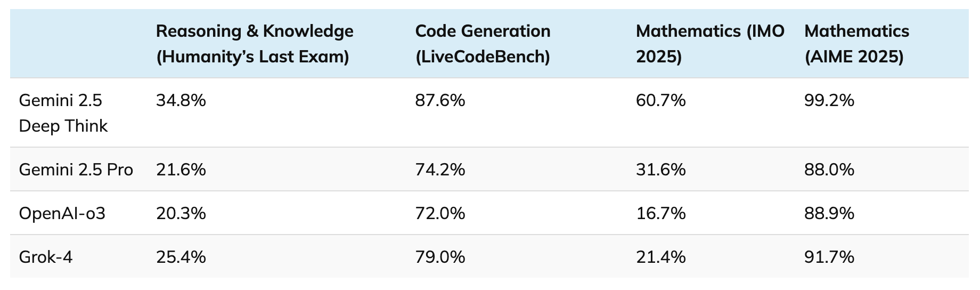Click the Mathematics (IMO 2025) header
The height and width of the screenshot is (290, 980).
709,44
